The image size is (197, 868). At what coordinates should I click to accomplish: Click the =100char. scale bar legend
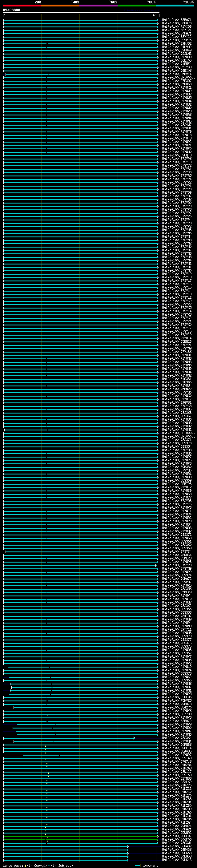coord(146,865)
